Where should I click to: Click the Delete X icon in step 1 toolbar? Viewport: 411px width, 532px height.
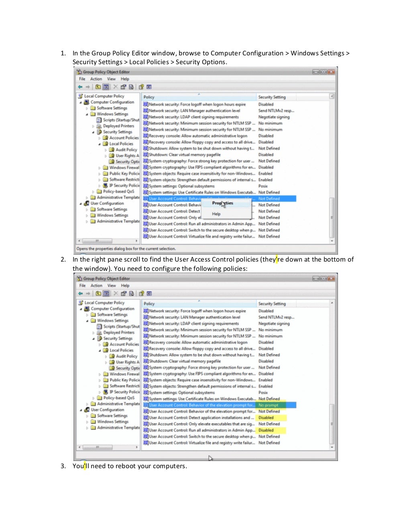(116, 87)
